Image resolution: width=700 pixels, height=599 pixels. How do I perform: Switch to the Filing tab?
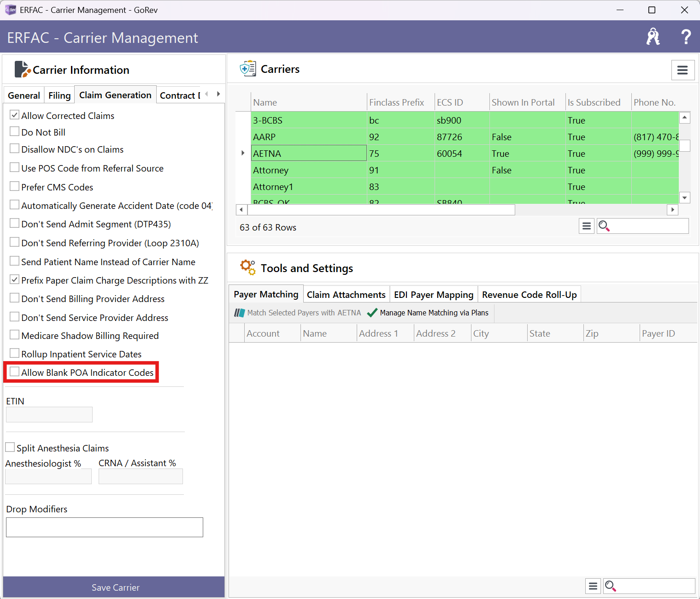[x=59, y=95]
